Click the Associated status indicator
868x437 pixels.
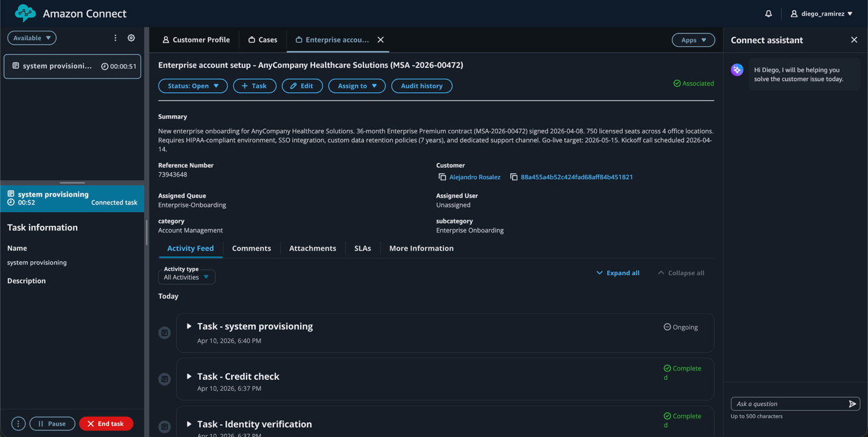coord(694,84)
